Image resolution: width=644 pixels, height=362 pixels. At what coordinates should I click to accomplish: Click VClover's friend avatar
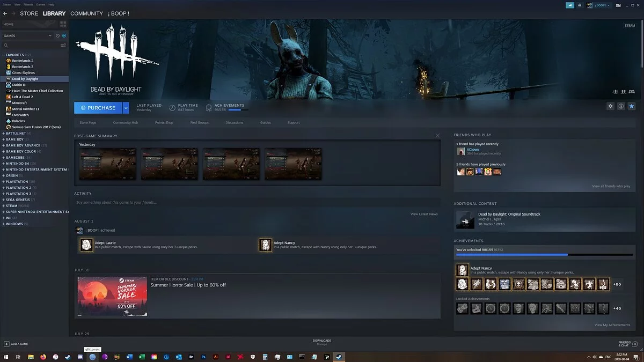(x=460, y=152)
